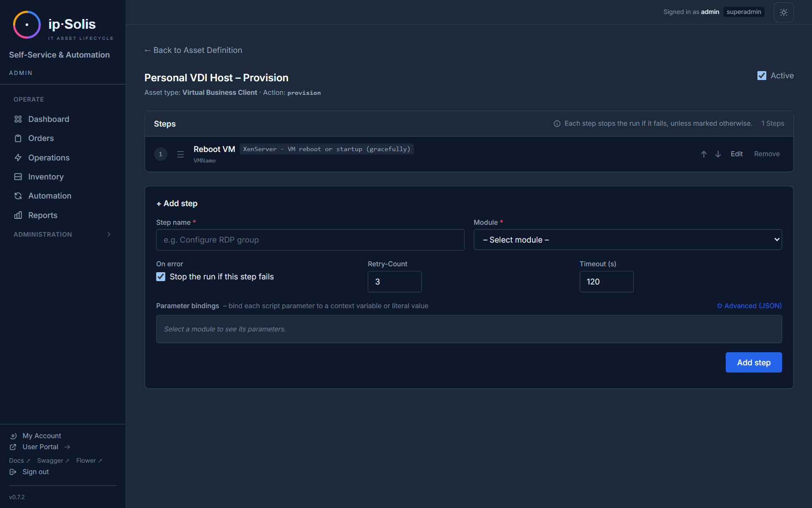
Task: Click the Automation refresh icon
Action: coord(18,196)
